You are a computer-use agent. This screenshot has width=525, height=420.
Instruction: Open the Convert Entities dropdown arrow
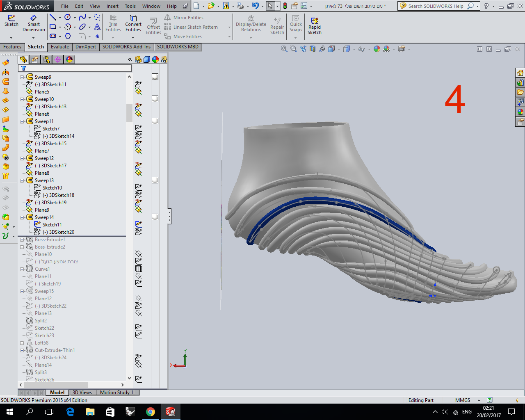pyautogui.click(x=133, y=37)
